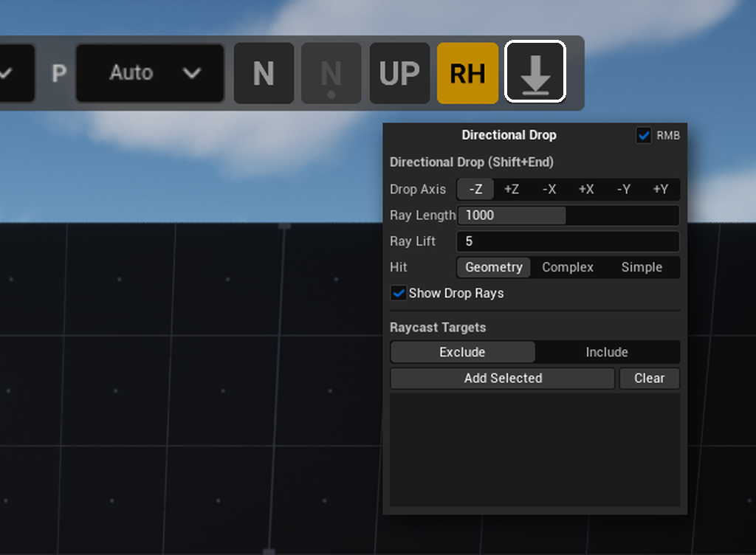Select the -X drop axis

click(549, 190)
